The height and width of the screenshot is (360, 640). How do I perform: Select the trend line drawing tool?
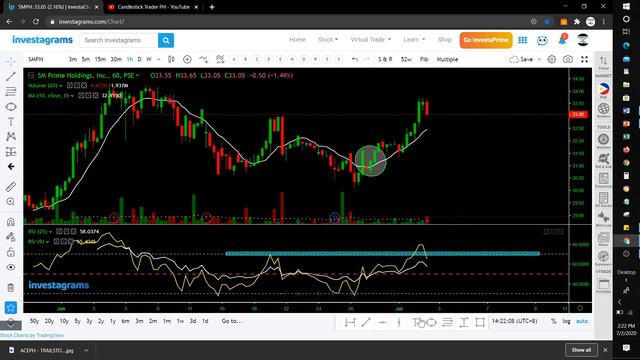11,76
